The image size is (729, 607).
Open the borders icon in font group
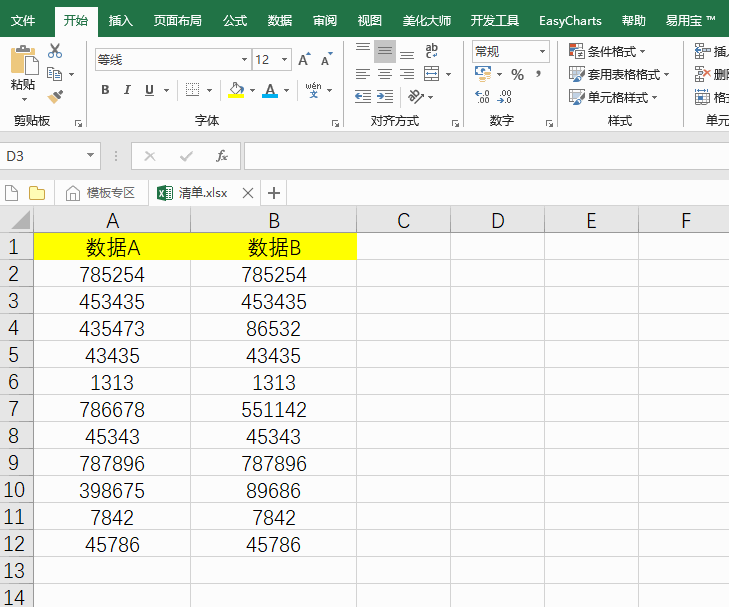193,90
